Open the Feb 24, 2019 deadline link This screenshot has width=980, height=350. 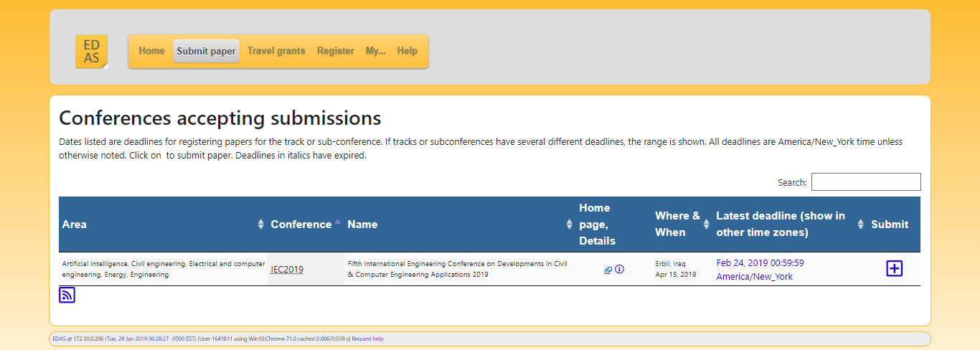click(x=760, y=262)
